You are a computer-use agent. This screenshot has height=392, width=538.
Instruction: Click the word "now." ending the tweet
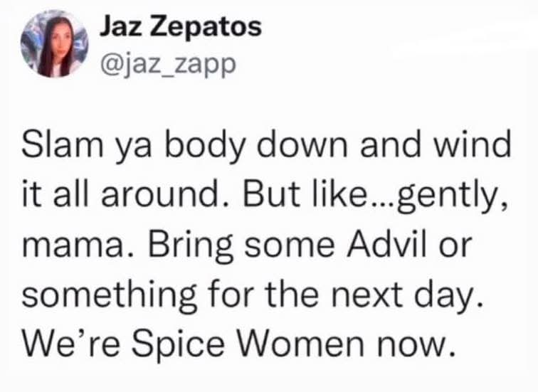click(x=417, y=347)
